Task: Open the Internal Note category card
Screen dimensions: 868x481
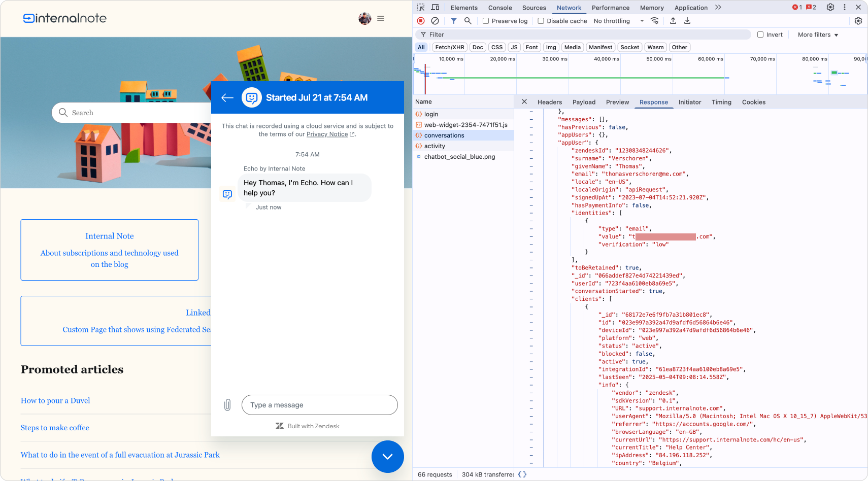Action: tap(110, 250)
